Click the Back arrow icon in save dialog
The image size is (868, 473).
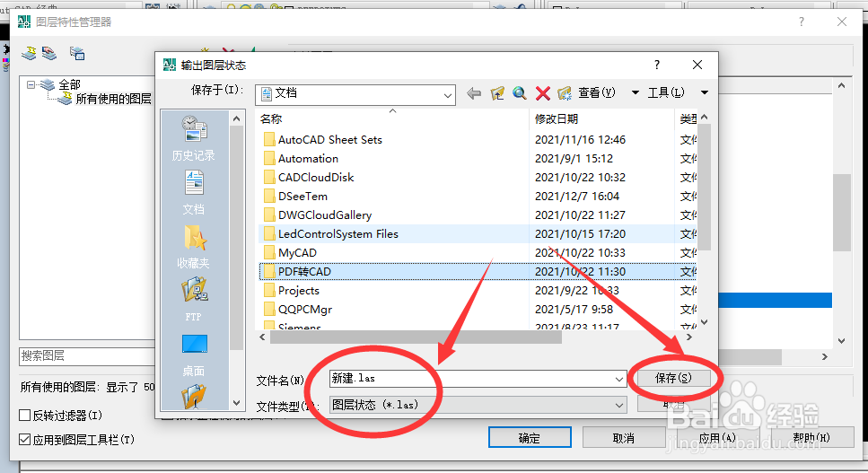pyautogui.click(x=473, y=93)
